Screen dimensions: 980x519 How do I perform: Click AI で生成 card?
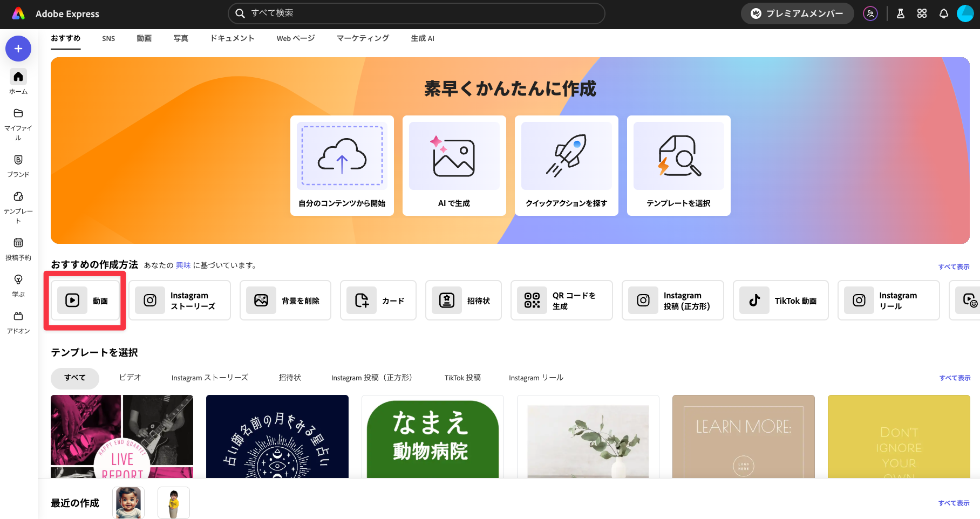point(454,166)
